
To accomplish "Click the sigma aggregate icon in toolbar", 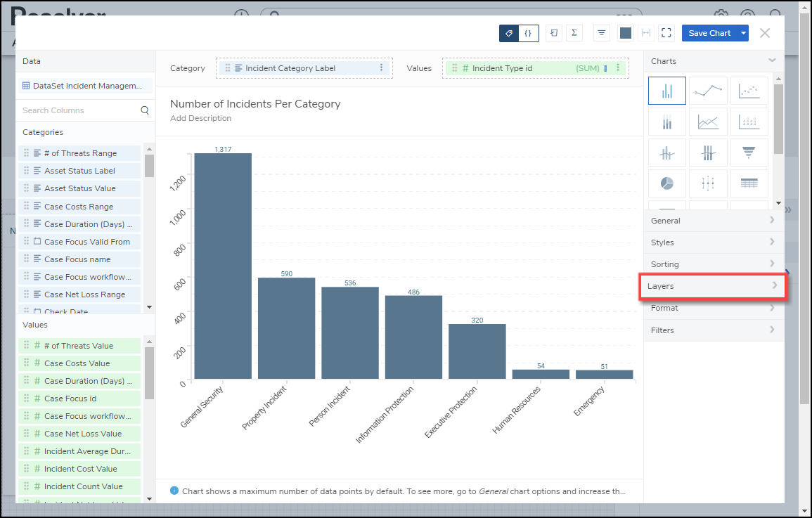I will (574, 33).
